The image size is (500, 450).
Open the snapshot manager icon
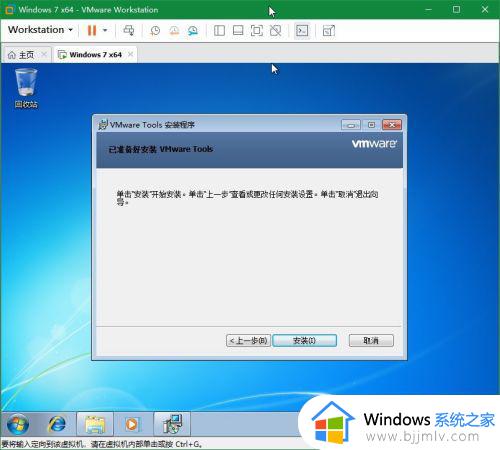193,31
